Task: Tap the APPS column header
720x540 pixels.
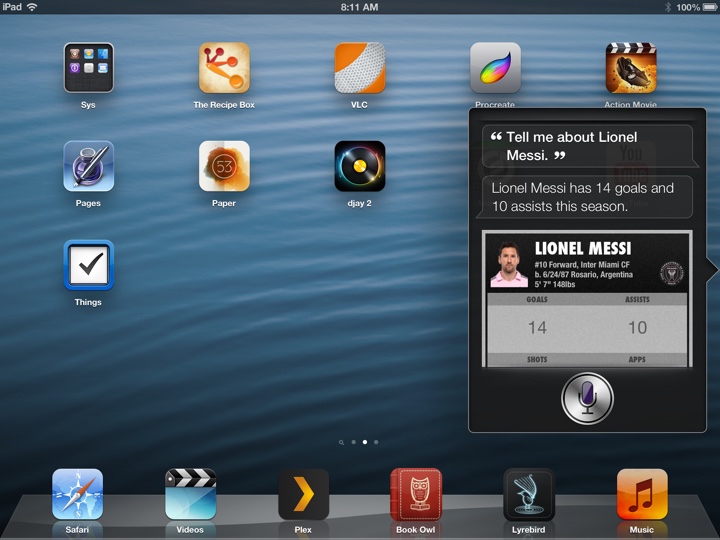Action: (637, 360)
